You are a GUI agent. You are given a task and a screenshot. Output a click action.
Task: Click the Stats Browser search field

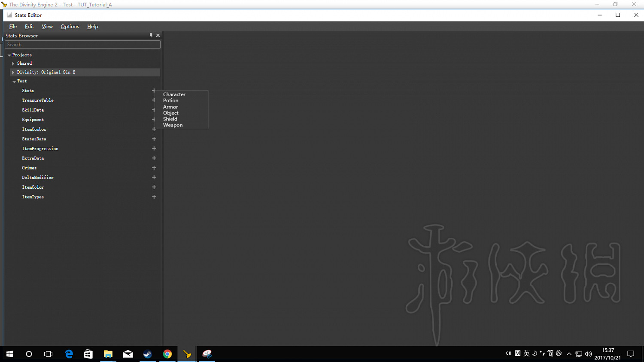tap(82, 45)
